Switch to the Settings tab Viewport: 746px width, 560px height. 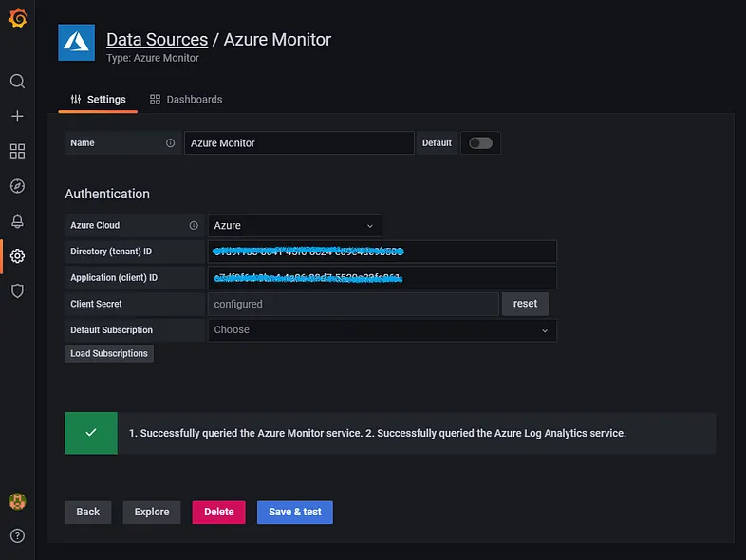(98, 100)
